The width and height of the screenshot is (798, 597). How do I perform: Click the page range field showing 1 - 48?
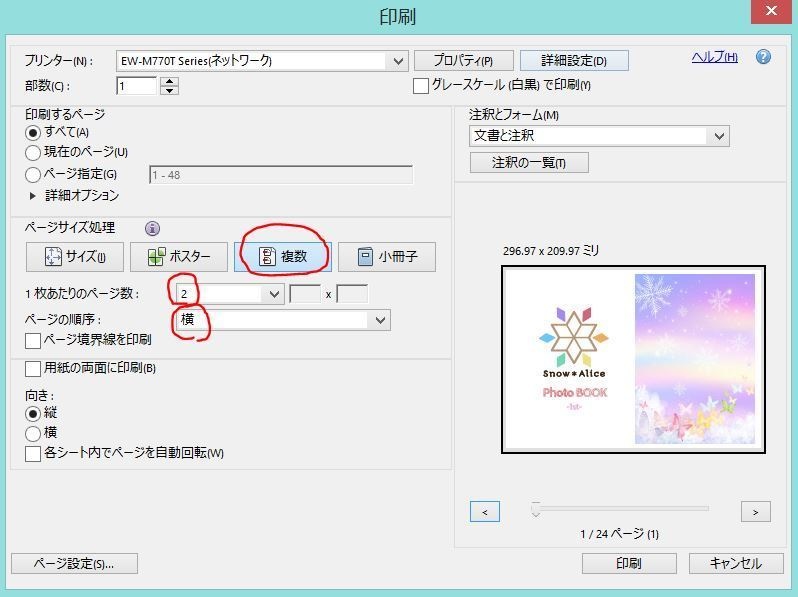point(281,175)
